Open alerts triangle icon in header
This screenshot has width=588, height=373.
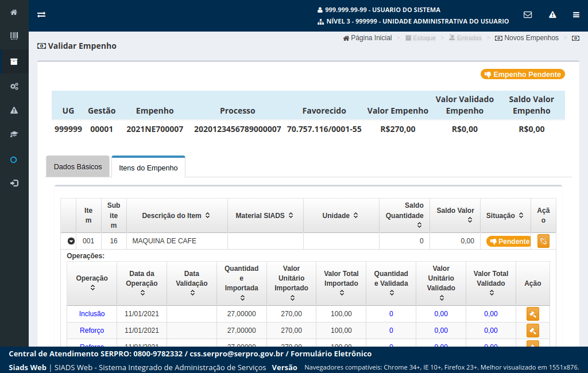click(x=552, y=14)
